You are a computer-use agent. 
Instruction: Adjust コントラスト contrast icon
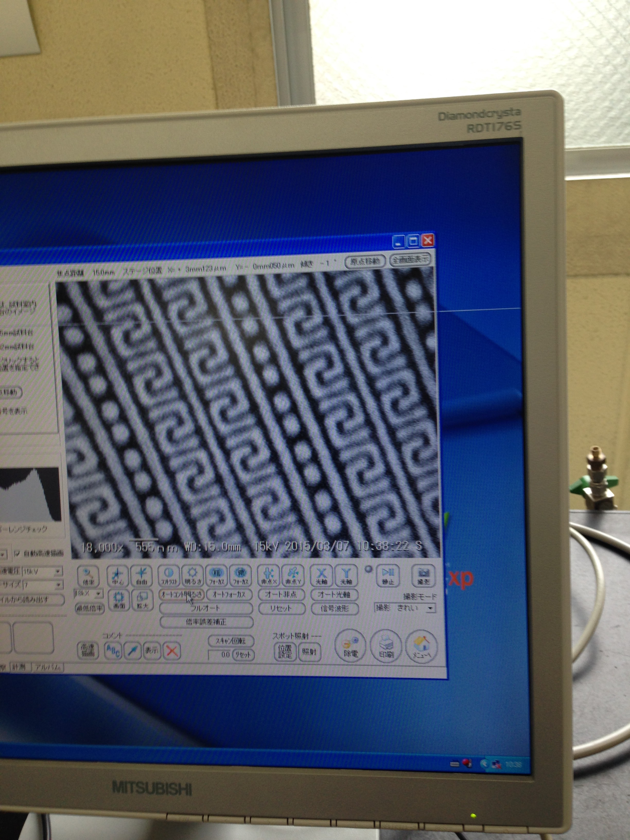(169, 576)
